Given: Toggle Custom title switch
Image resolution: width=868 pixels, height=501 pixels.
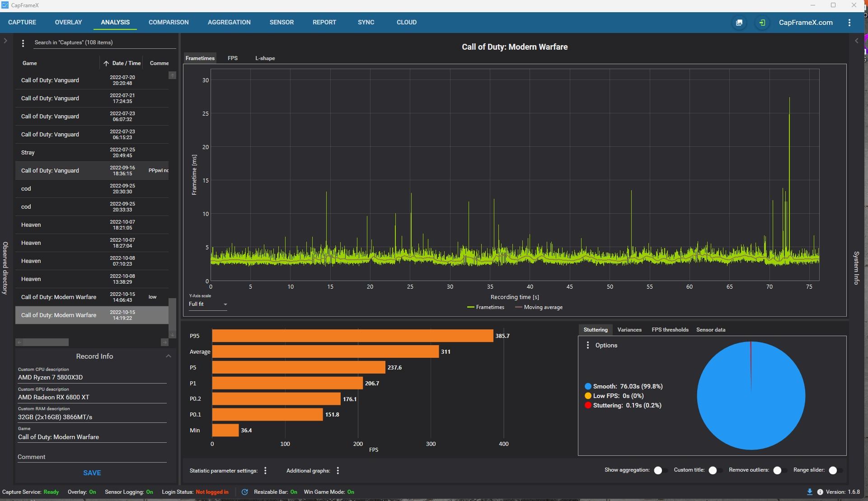Looking at the screenshot, I should coord(714,471).
